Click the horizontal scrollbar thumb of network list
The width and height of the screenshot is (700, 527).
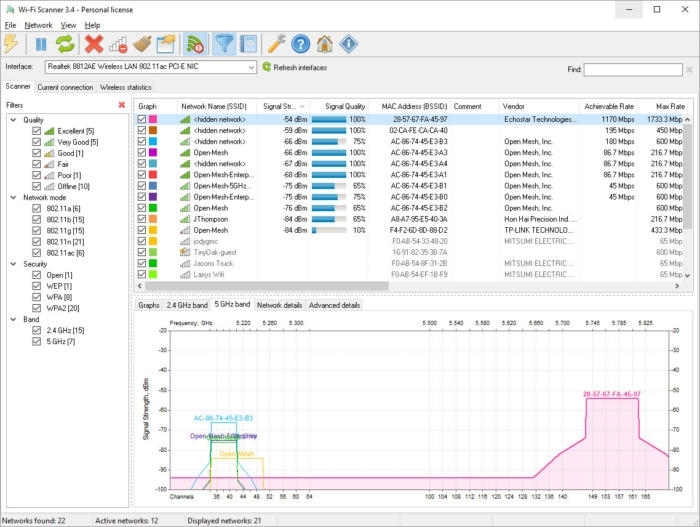(x=266, y=286)
